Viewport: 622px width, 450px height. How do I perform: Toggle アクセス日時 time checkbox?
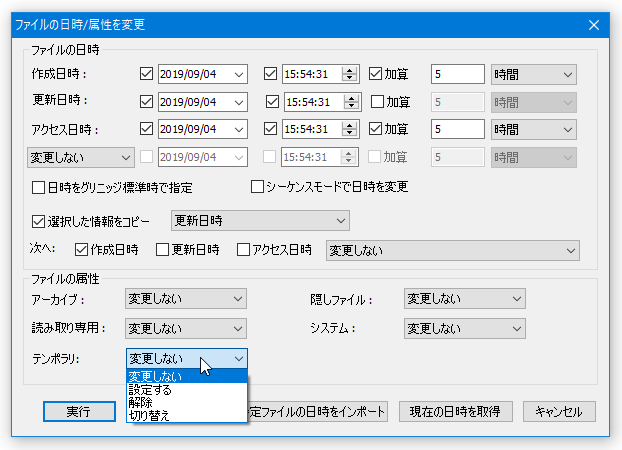(x=270, y=129)
